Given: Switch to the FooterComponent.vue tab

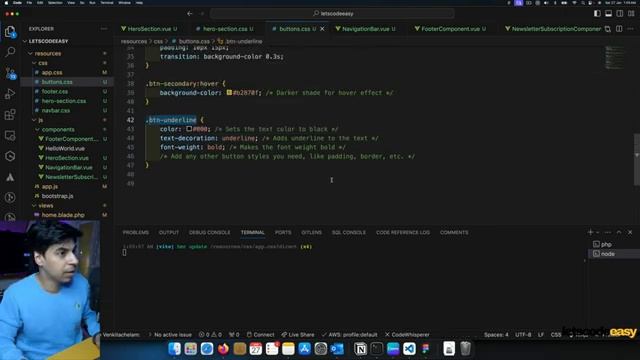Looking at the screenshot, I should tap(450, 29).
